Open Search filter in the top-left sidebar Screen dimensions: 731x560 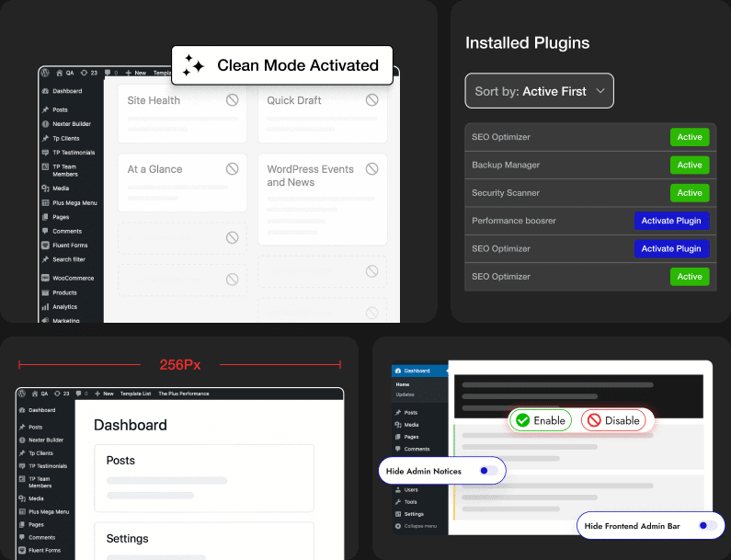[69, 259]
